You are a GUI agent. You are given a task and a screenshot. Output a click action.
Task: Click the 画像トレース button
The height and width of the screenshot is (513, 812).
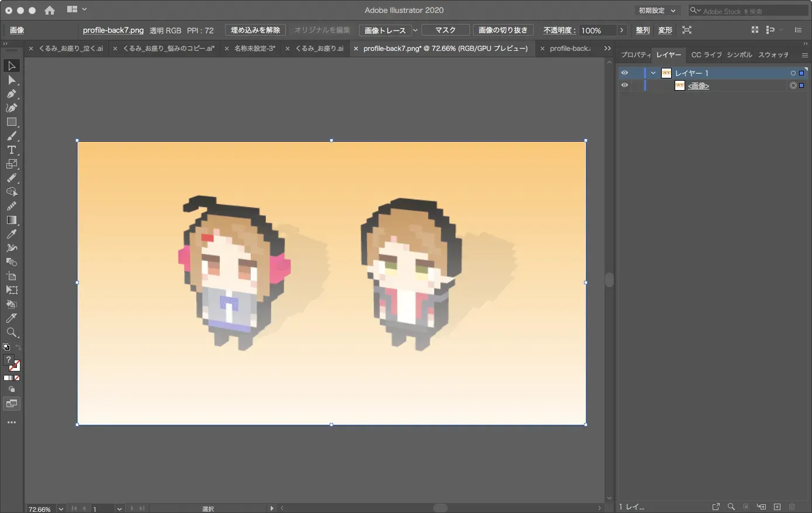point(385,30)
